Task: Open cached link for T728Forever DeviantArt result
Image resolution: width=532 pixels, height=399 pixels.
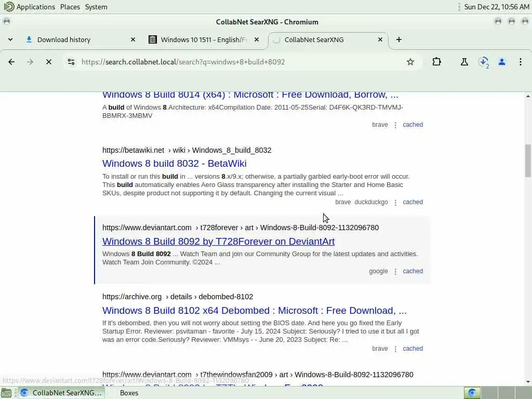Action: point(413,271)
